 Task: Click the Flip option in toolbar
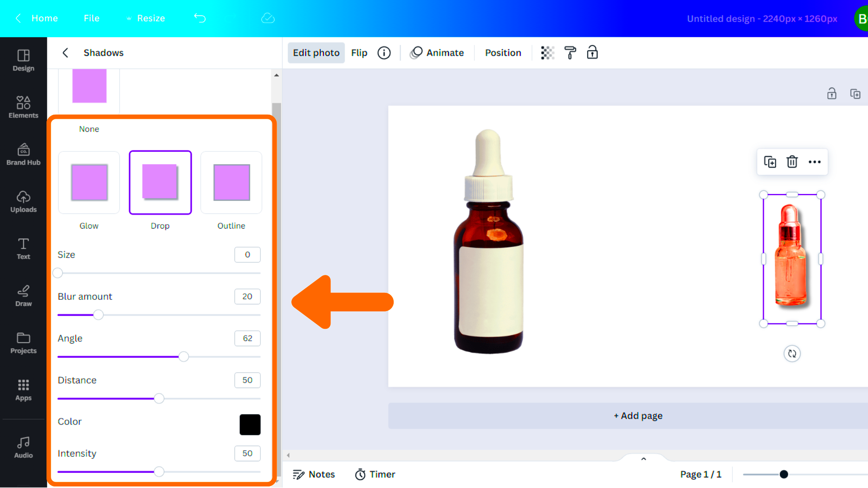pyautogui.click(x=359, y=53)
